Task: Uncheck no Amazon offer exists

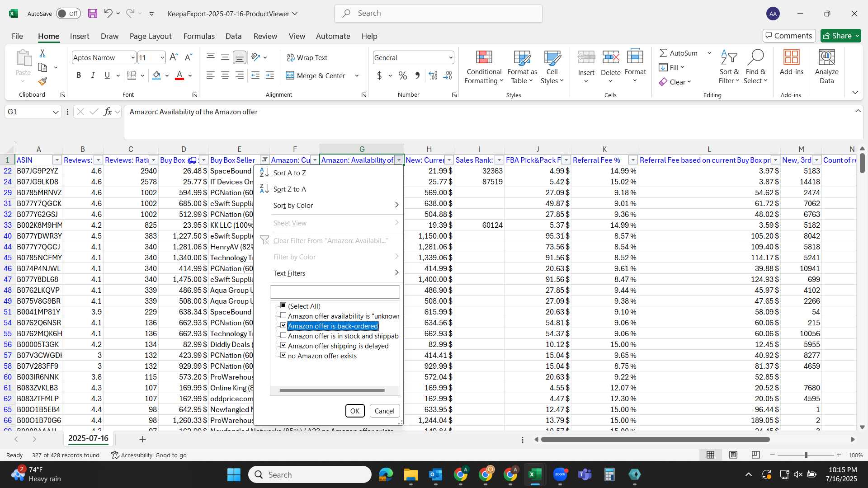Action: (283, 356)
